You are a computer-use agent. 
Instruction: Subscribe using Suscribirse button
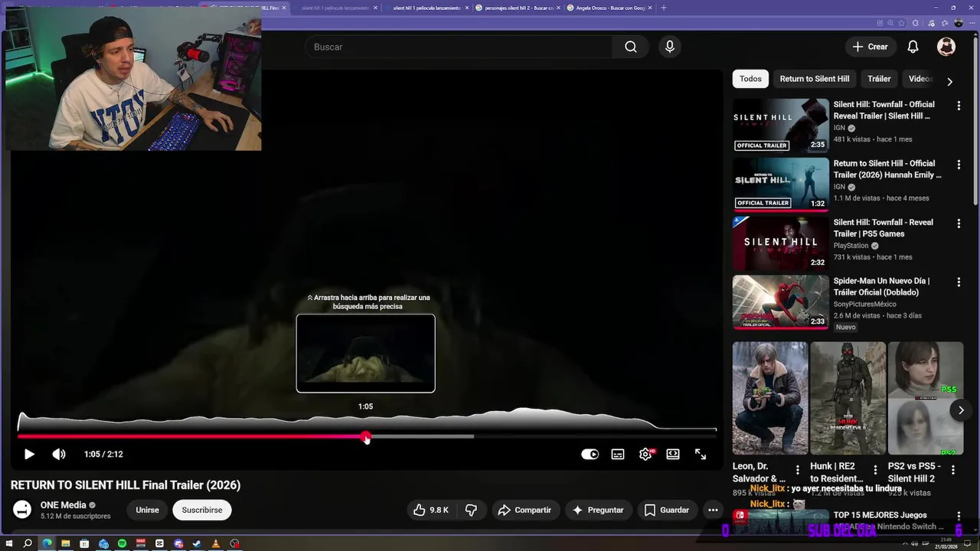pyautogui.click(x=202, y=510)
